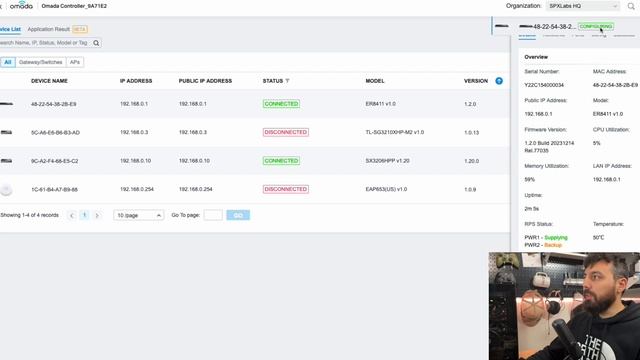Switch to the Application Result tab
640x360 pixels.
[x=49, y=29]
